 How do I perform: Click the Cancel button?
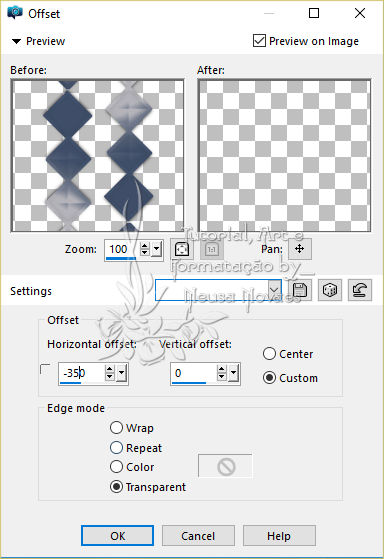(198, 535)
